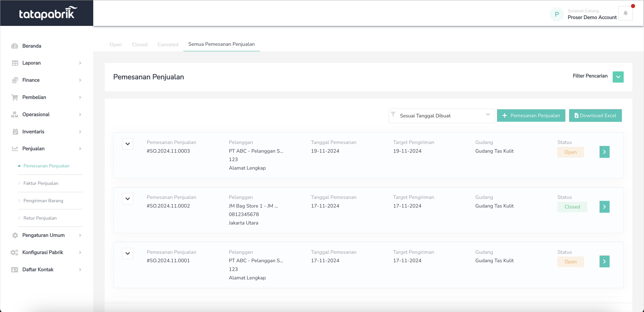Click the add Pemesanan Penjualan button
644x312 pixels.
(x=531, y=116)
